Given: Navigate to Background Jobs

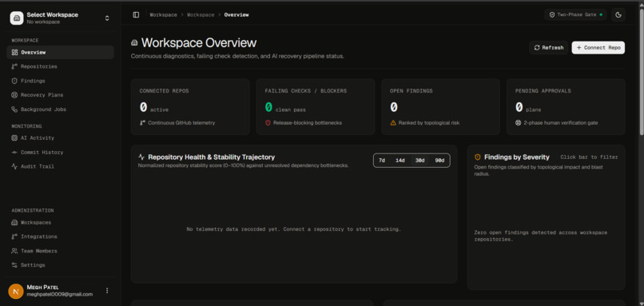Looking at the screenshot, I should [61, 109].
